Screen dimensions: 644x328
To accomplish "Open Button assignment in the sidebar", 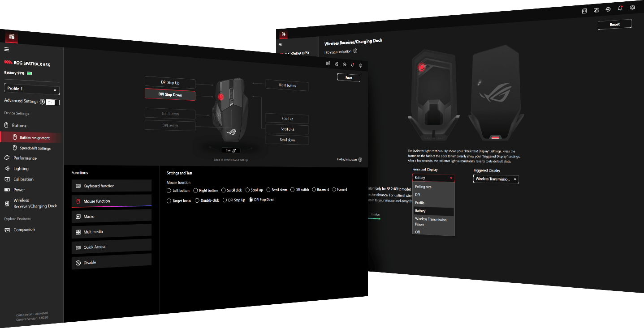I will point(31,137).
